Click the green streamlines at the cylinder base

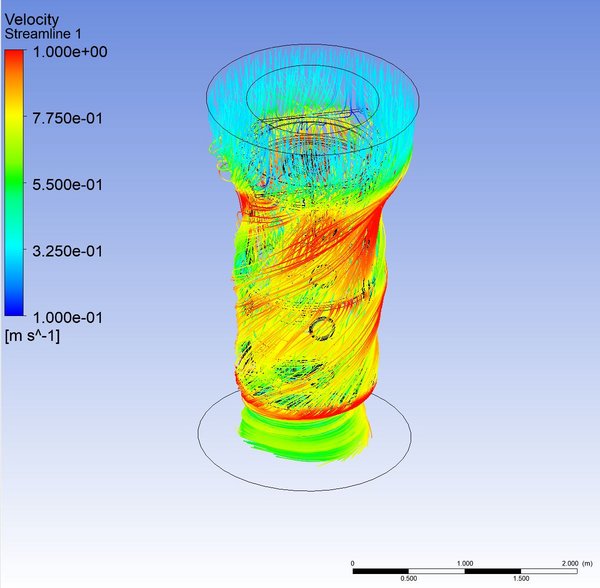[x=304, y=436]
